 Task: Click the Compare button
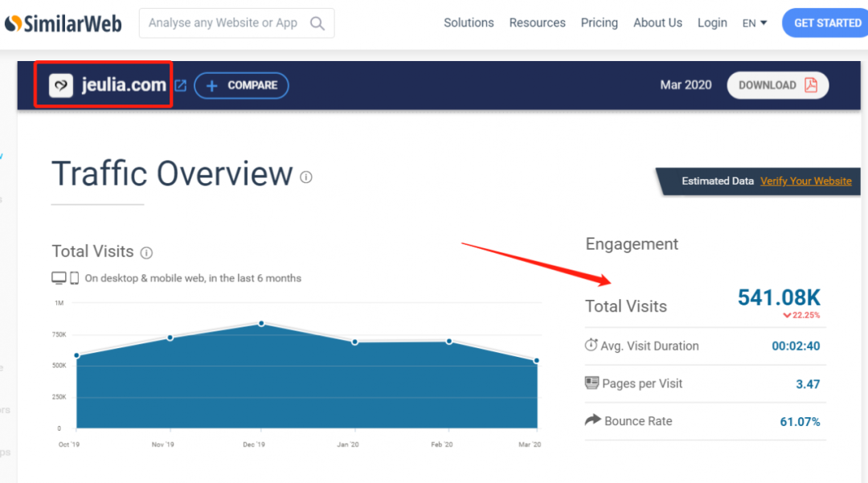(241, 85)
